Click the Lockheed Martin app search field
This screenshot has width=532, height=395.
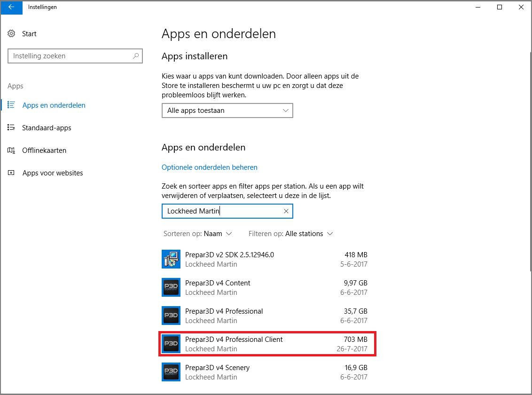[x=227, y=211]
